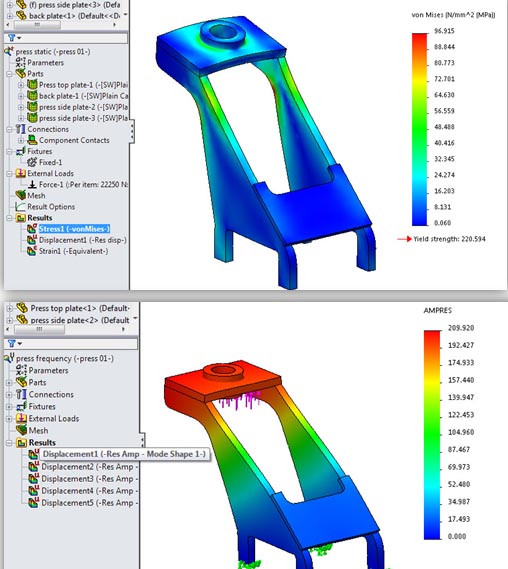
Task: Collapse Results node in frequency study
Action: [10, 443]
